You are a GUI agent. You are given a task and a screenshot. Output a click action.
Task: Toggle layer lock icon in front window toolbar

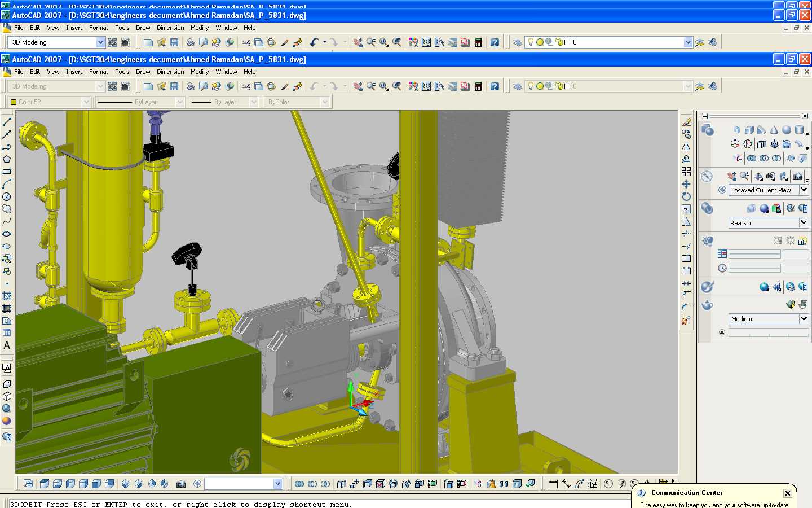558,86
